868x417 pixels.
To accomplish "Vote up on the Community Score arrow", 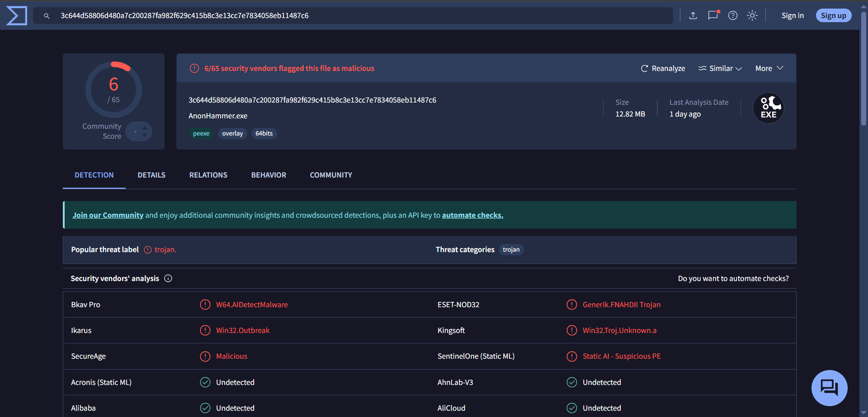I will [x=145, y=128].
